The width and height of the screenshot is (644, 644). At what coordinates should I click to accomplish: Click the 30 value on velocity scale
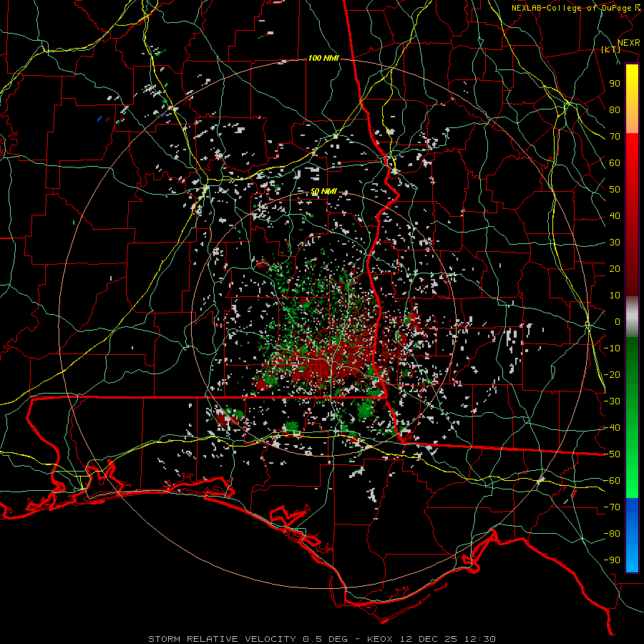pos(615,243)
